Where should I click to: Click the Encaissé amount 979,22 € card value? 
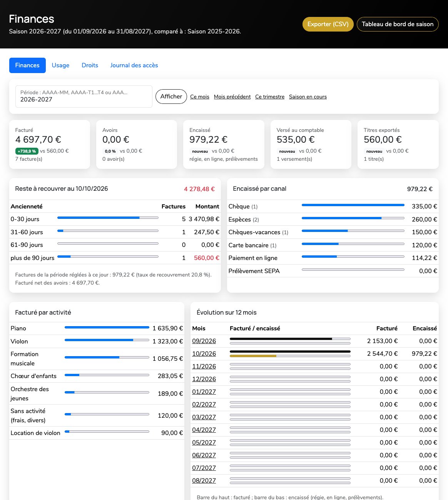[x=208, y=140]
